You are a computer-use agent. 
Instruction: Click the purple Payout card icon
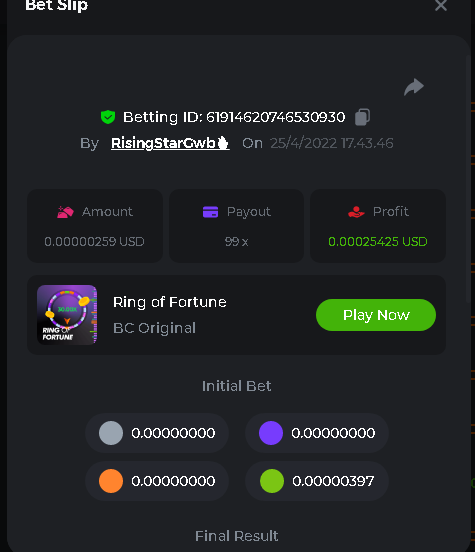pos(211,212)
